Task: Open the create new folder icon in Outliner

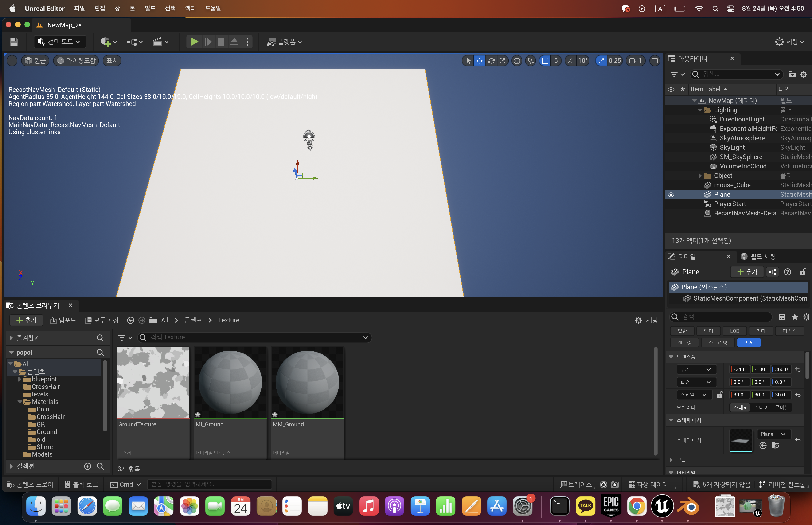Action: point(792,74)
